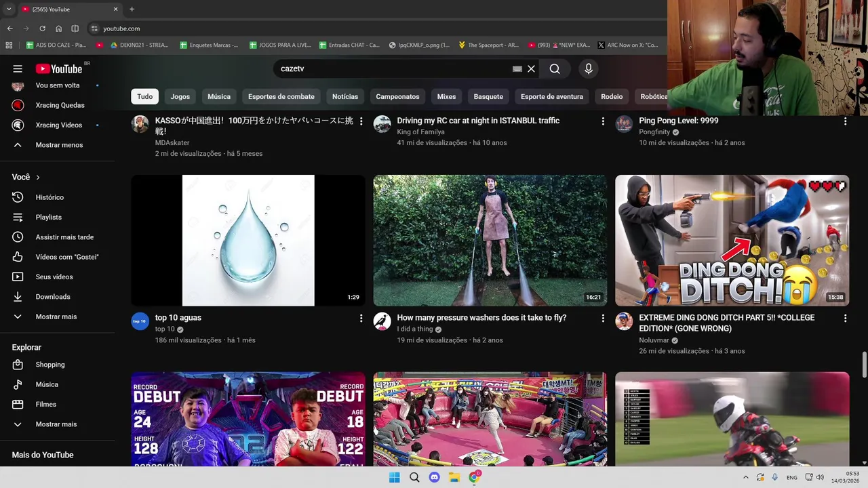868x488 pixels.
Task: Select the Notícias filter chip
Action: click(345, 96)
